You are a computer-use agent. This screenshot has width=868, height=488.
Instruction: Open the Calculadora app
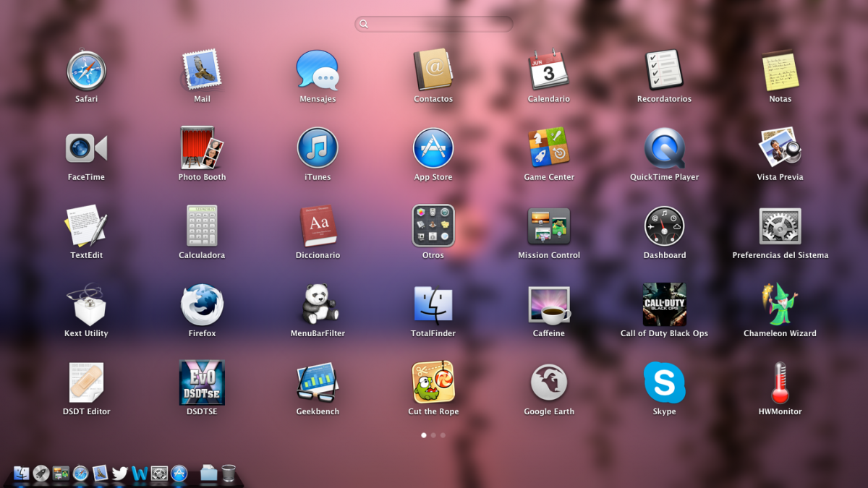coord(202,226)
